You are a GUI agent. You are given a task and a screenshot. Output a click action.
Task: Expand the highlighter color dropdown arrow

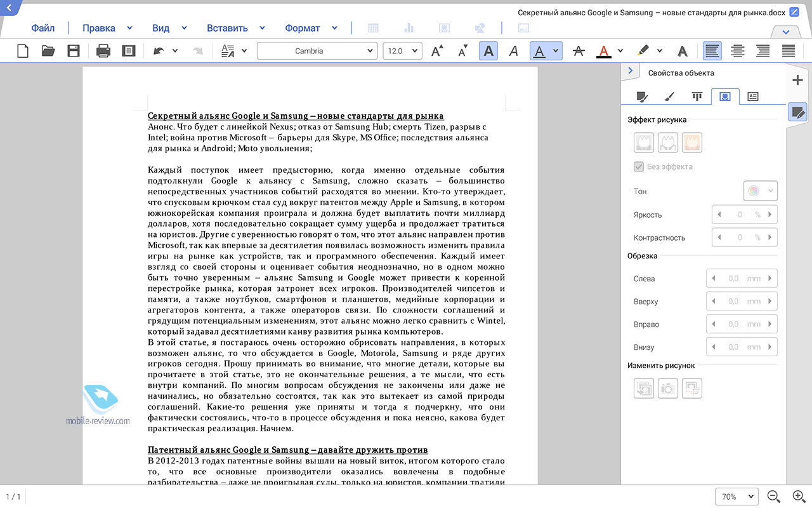(660, 51)
